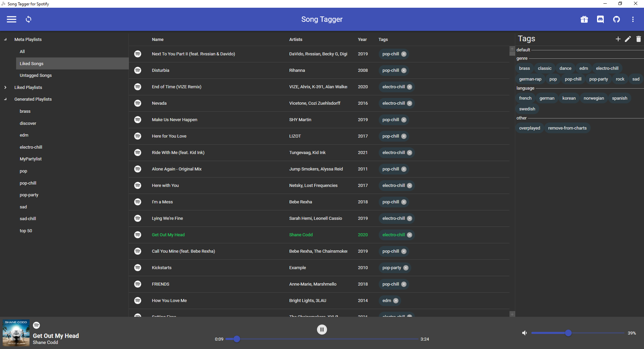Open the gift donate icon
644x349 pixels.
[x=584, y=19]
